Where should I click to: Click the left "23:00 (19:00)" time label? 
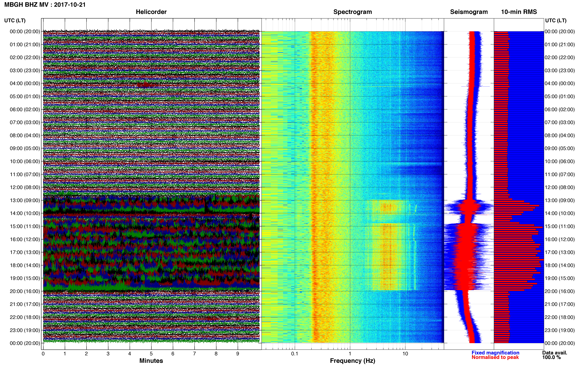click(25, 330)
